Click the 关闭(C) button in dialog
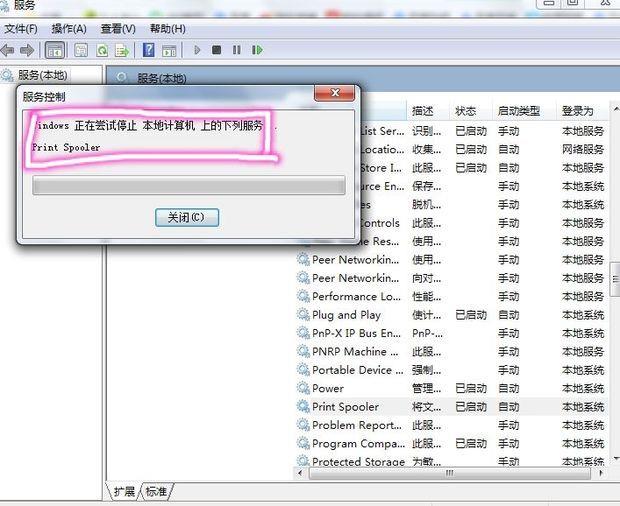The height and width of the screenshot is (506, 620). click(187, 217)
